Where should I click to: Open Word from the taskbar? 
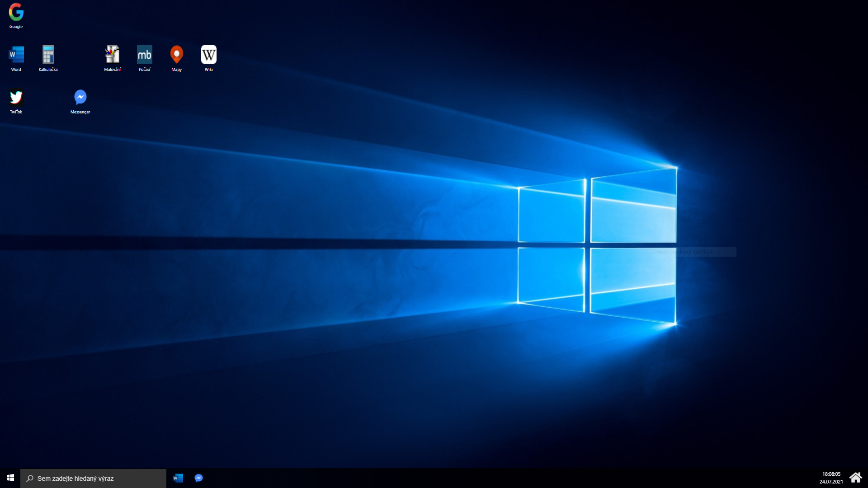[178, 478]
